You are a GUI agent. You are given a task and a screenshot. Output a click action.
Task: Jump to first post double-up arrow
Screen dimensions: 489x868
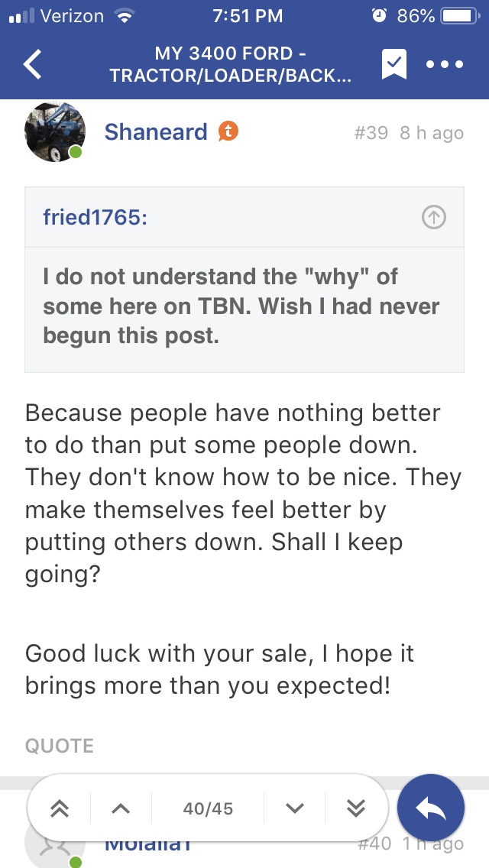point(60,808)
